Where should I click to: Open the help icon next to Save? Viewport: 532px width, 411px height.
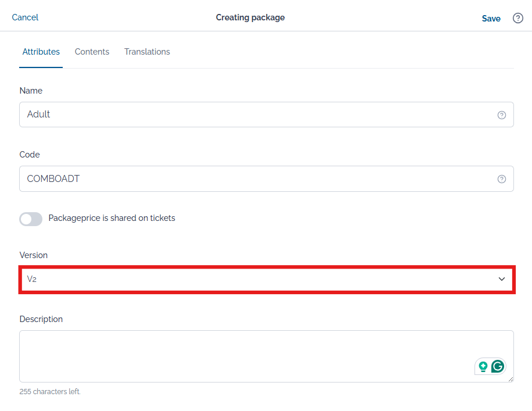pos(517,18)
